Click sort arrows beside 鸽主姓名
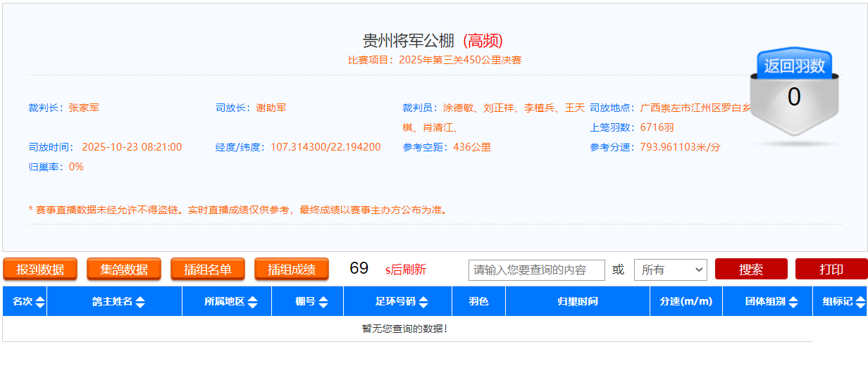868x380 pixels. click(x=140, y=302)
